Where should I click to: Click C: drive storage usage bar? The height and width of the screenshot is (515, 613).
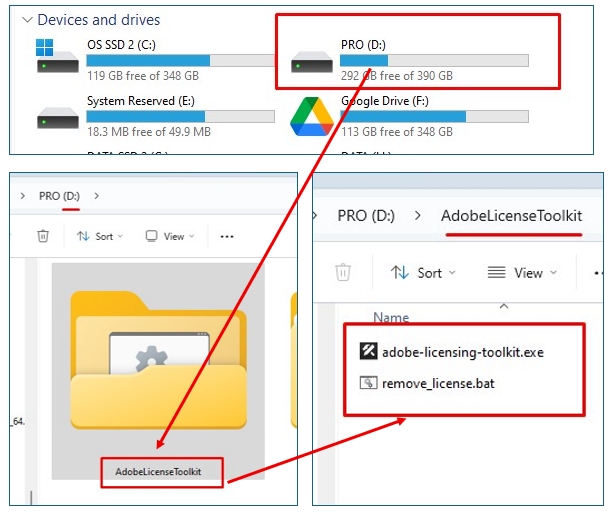click(x=181, y=61)
